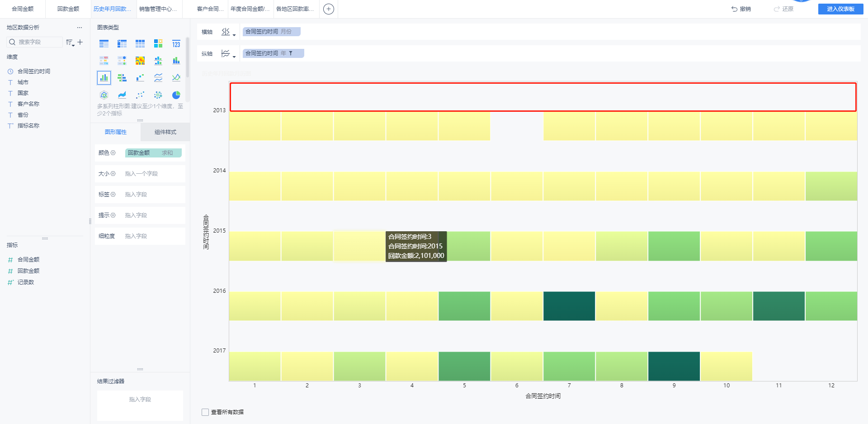Choose the colored-dots table chart type

click(122, 61)
